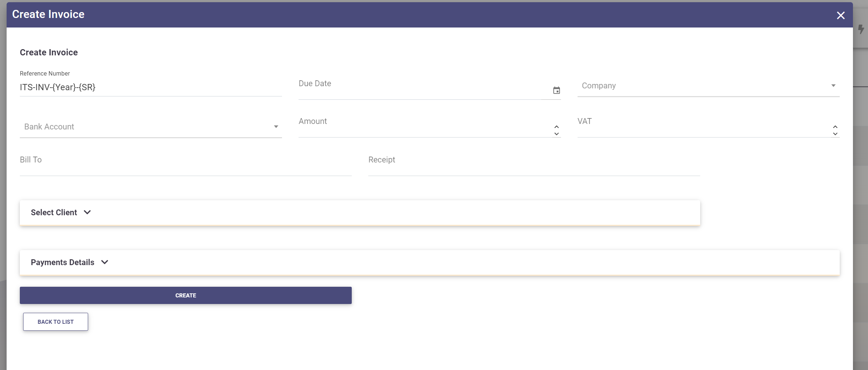Open the Due Date calendar picker icon
868x370 pixels.
coord(556,90)
